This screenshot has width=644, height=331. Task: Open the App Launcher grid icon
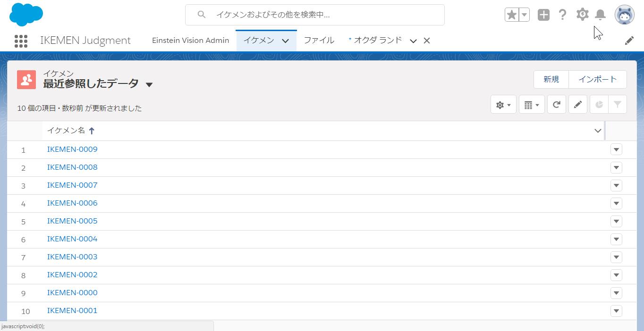pyautogui.click(x=21, y=41)
